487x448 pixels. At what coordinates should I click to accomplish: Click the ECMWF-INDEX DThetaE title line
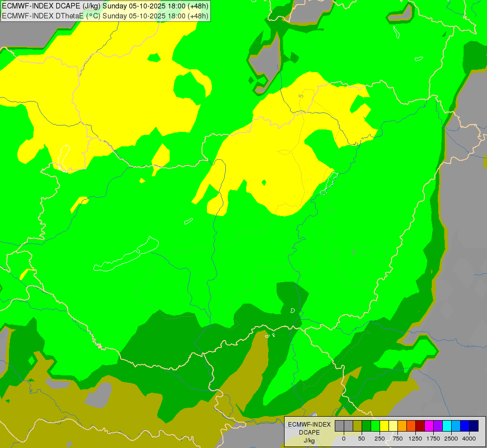tap(105, 15)
